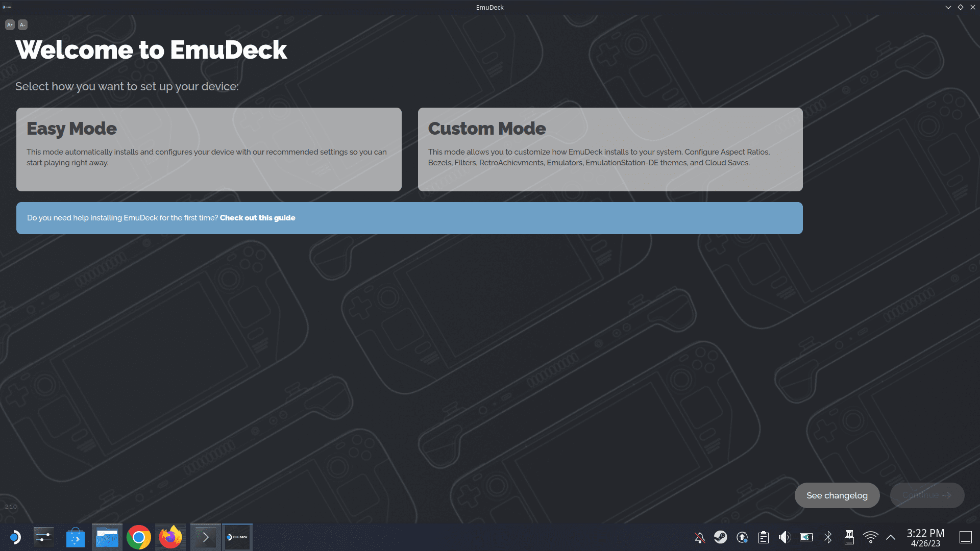Toggle the notifications bell in tray
Image resolution: width=980 pixels, height=551 pixels.
coord(700,537)
